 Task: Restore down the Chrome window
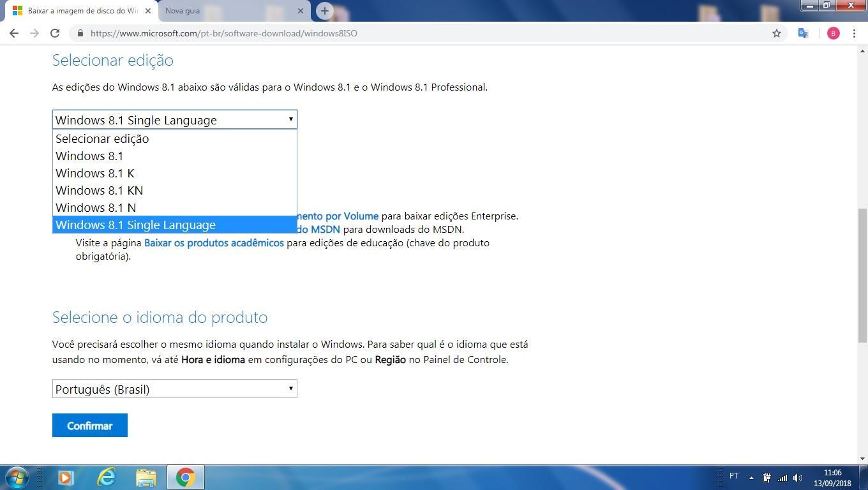(826, 5)
